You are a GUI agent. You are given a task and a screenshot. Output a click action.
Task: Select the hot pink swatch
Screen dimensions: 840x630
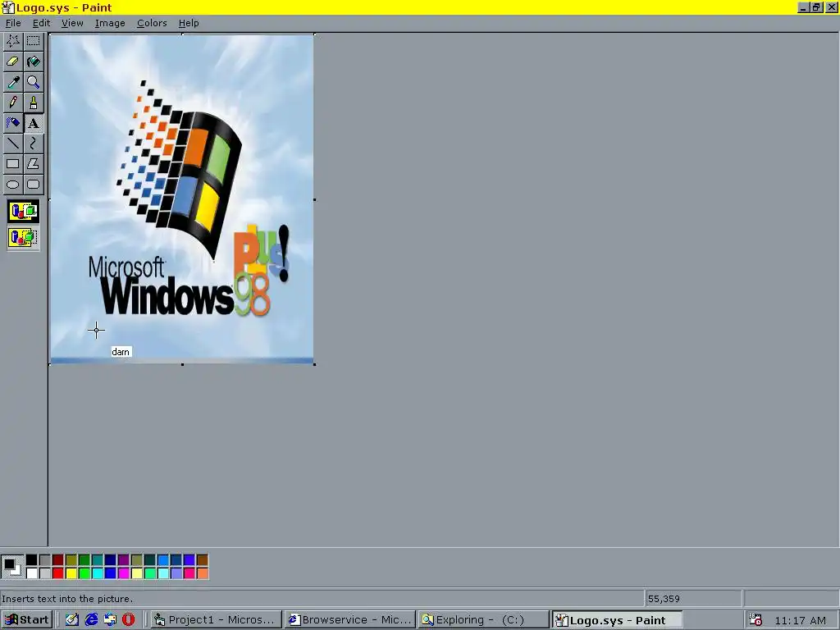(x=189, y=573)
